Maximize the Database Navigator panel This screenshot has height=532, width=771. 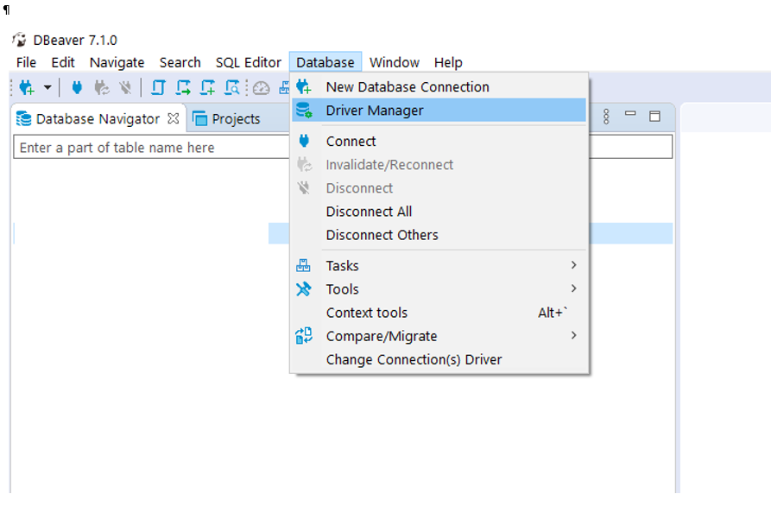(654, 117)
